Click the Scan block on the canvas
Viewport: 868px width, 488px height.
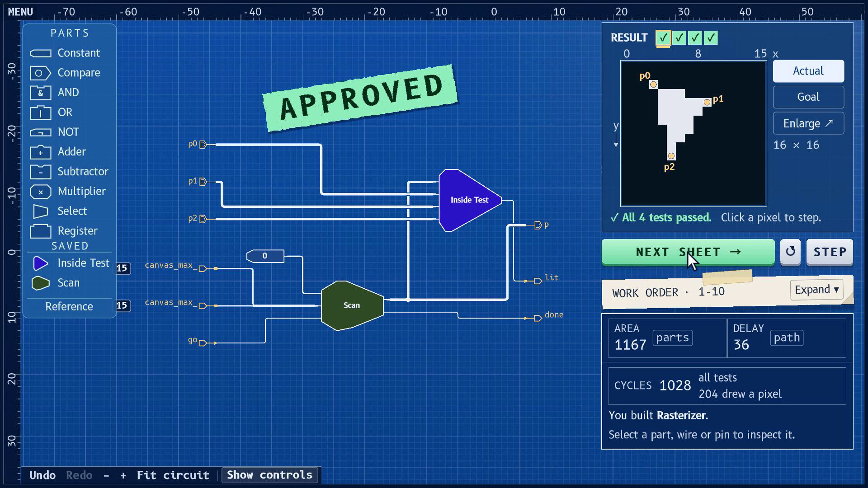(352, 305)
